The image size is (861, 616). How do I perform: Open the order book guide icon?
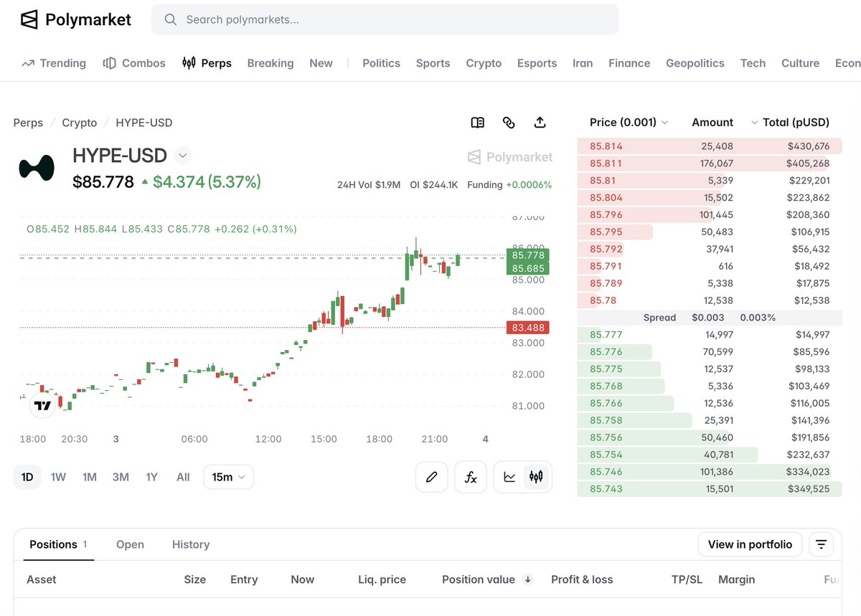coord(477,123)
